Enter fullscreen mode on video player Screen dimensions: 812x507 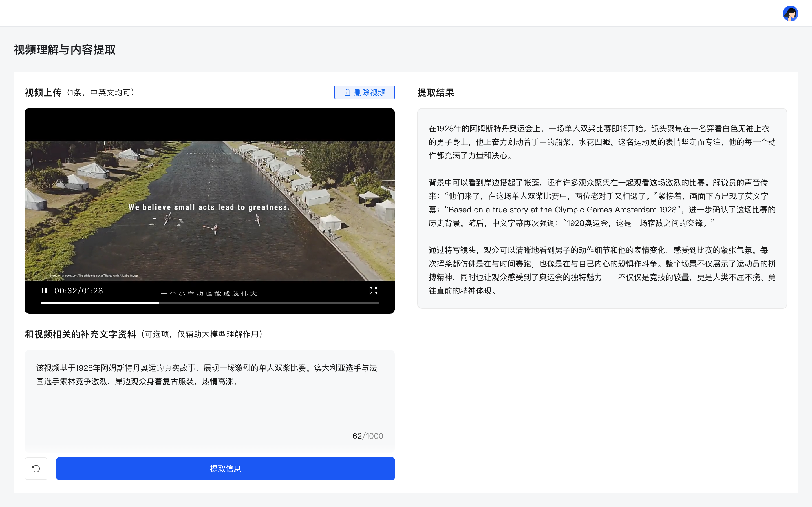pos(373,291)
